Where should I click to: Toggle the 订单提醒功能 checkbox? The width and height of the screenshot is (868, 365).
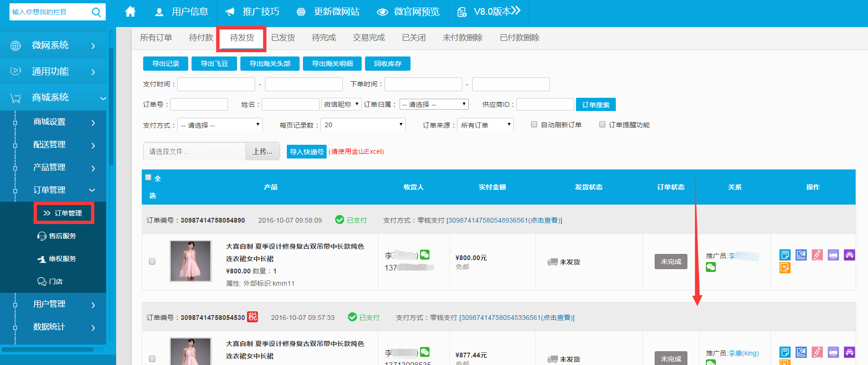pyautogui.click(x=602, y=124)
